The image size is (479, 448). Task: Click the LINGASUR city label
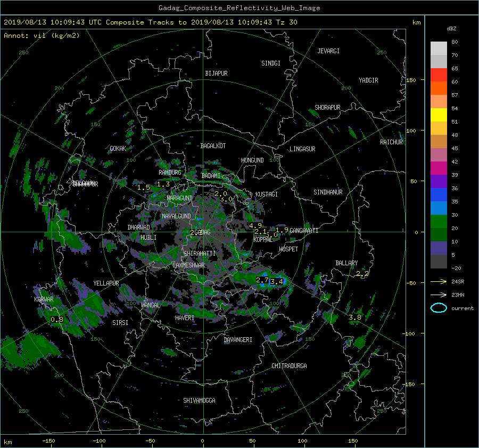coord(302,149)
